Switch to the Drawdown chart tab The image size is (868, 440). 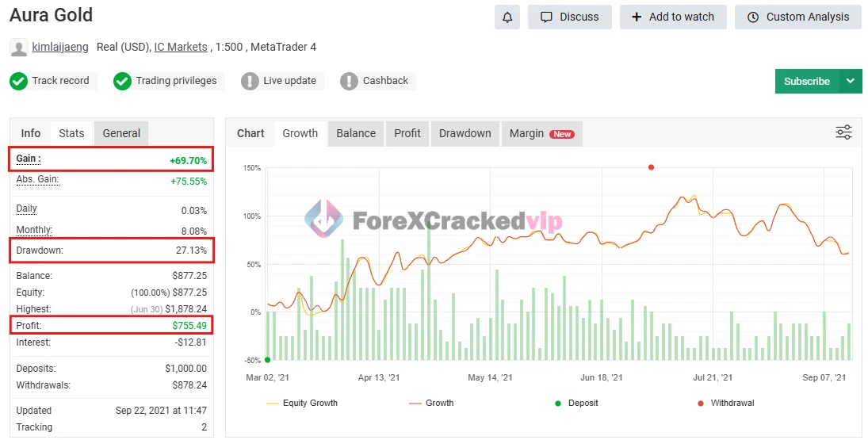[465, 133]
